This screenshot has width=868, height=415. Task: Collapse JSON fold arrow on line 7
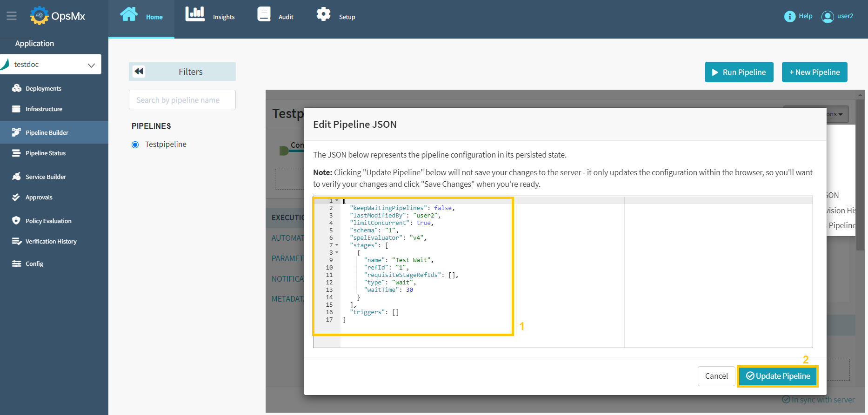click(x=337, y=245)
